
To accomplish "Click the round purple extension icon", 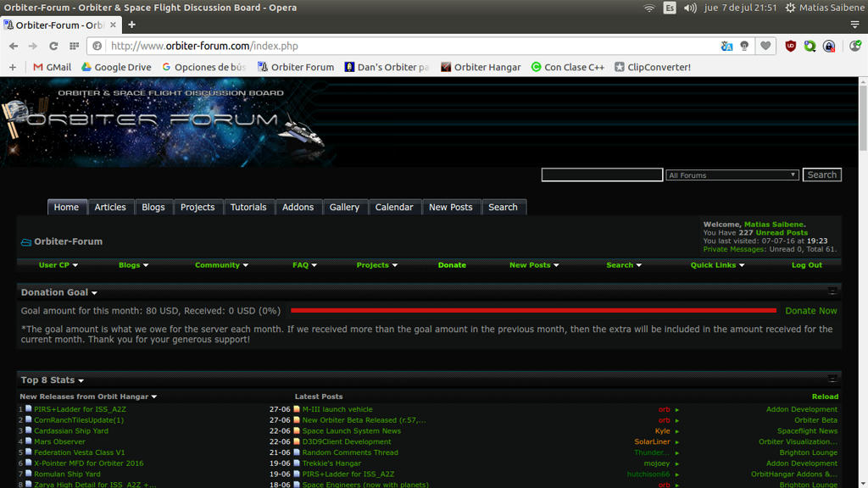I will click(829, 46).
